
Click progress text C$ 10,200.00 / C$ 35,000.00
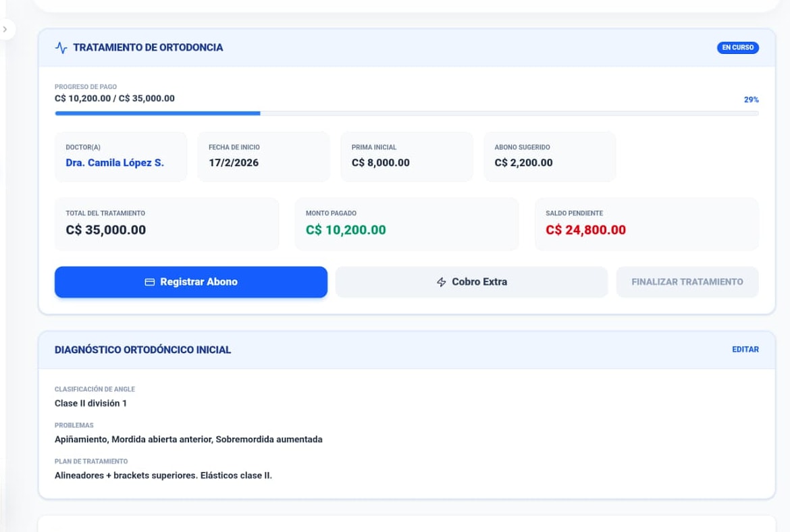click(x=115, y=99)
